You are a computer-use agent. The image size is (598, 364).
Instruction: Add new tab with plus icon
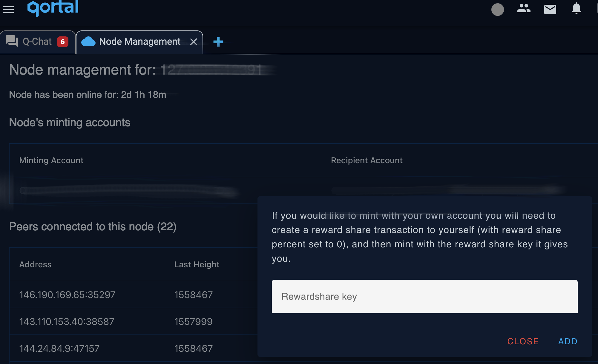[x=218, y=42]
